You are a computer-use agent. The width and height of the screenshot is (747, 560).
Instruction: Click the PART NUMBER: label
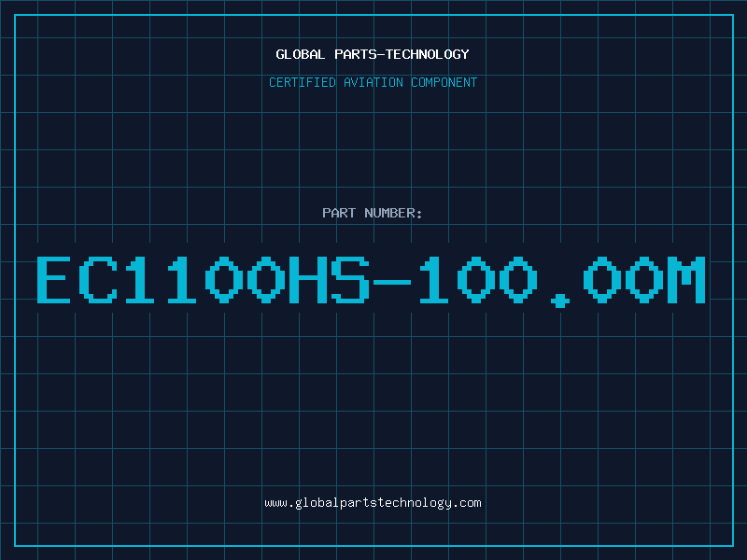click(x=373, y=213)
